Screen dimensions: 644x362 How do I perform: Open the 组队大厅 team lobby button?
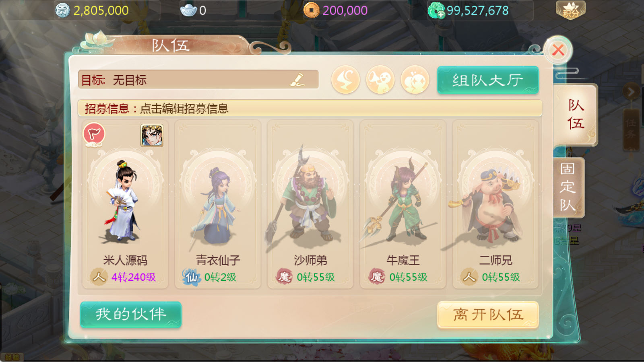(488, 80)
